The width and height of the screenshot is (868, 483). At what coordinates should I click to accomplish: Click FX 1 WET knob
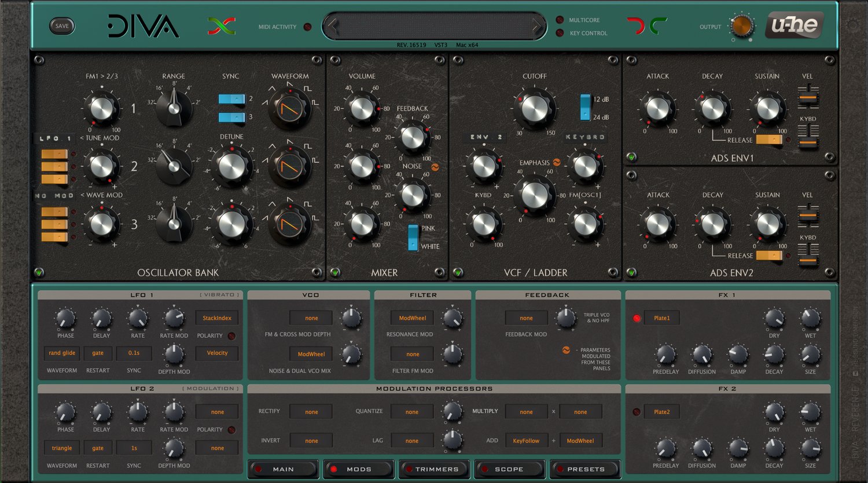(x=810, y=318)
